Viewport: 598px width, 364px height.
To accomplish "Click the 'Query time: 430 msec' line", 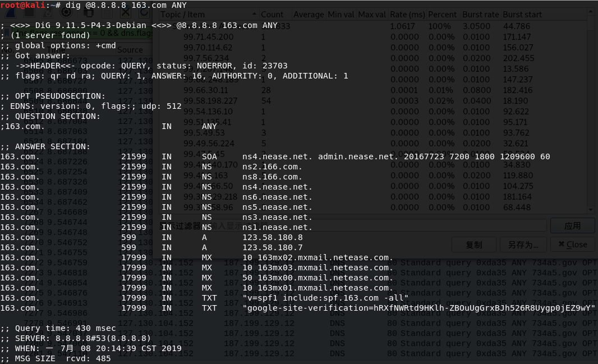I will (x=58, y=328).
